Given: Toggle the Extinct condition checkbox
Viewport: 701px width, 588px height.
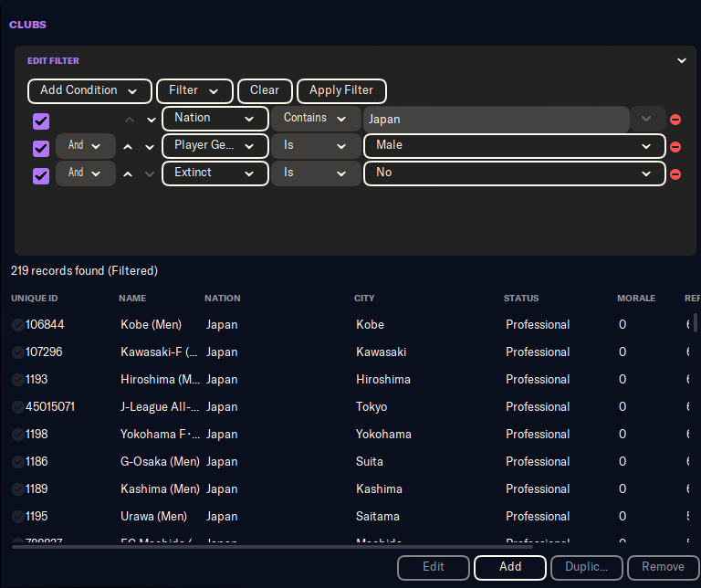Looking at the screenshot, I should tap(41, 175).
